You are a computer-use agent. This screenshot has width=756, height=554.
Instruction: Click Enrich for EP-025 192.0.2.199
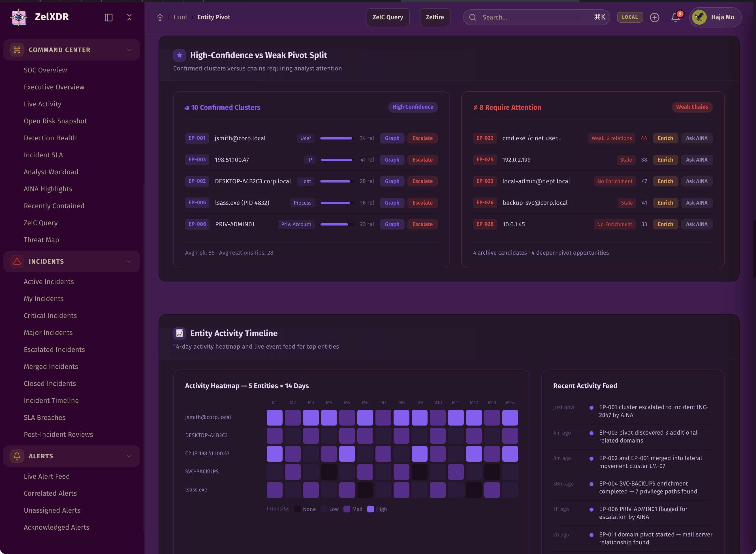tap(665, 160)
